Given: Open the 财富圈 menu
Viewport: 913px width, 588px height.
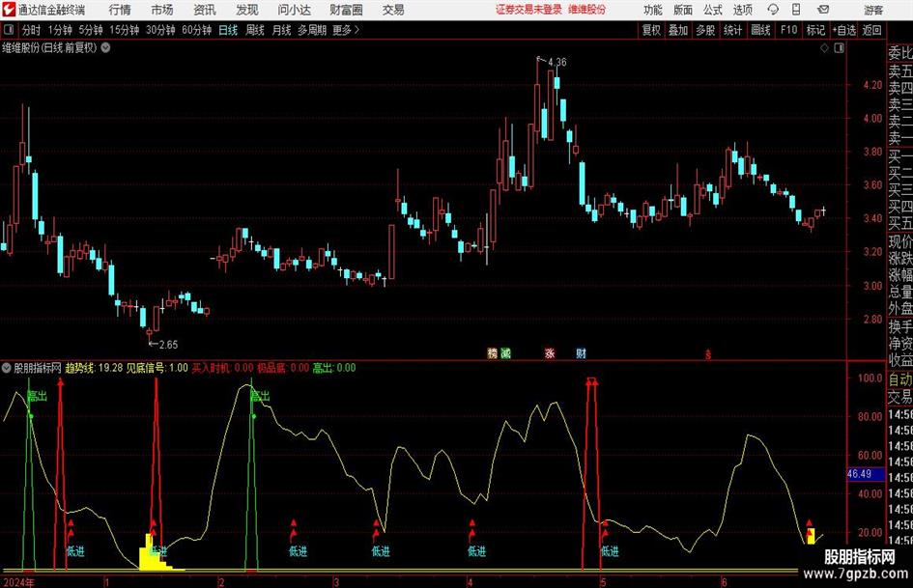Looking at the screenshot, I should pos(346,10).
